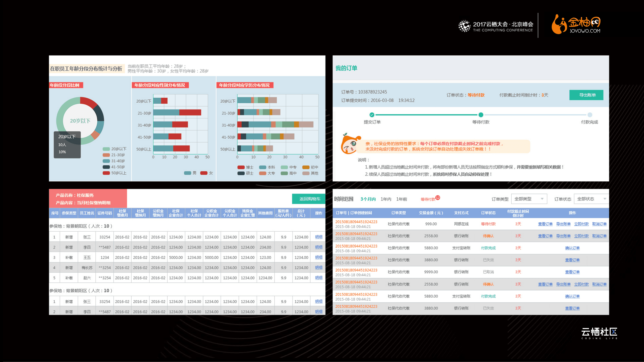644x362 pixels.
Task: Click 明细 link for 张三 first row
Action: pyautogui.click(x=319, y=237)
